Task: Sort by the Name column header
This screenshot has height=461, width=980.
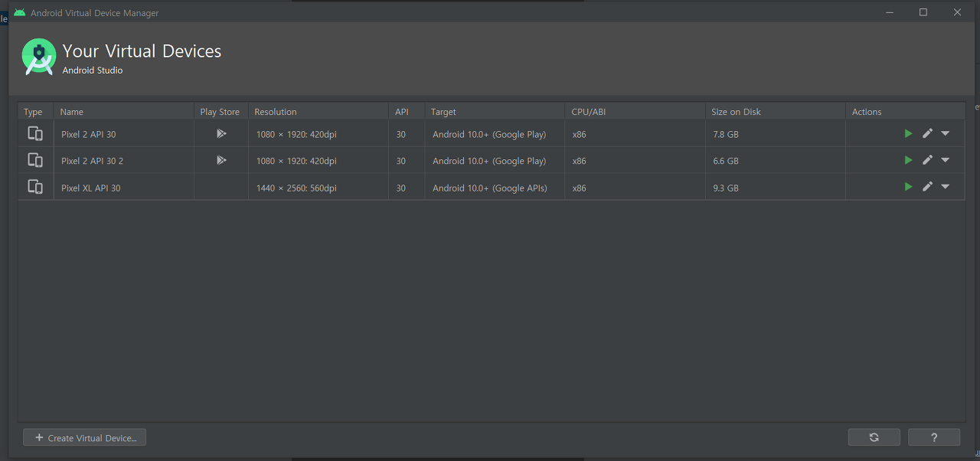Action: [124, 112]
